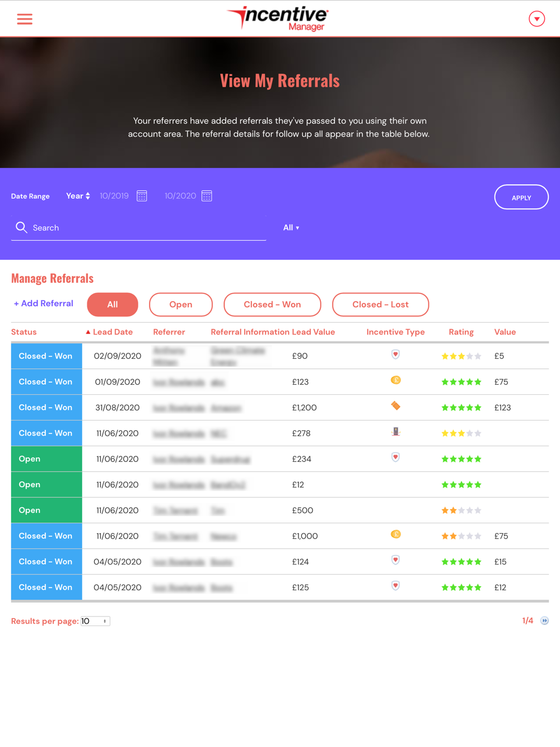Select the Closed – Lost filter tab

380,305
